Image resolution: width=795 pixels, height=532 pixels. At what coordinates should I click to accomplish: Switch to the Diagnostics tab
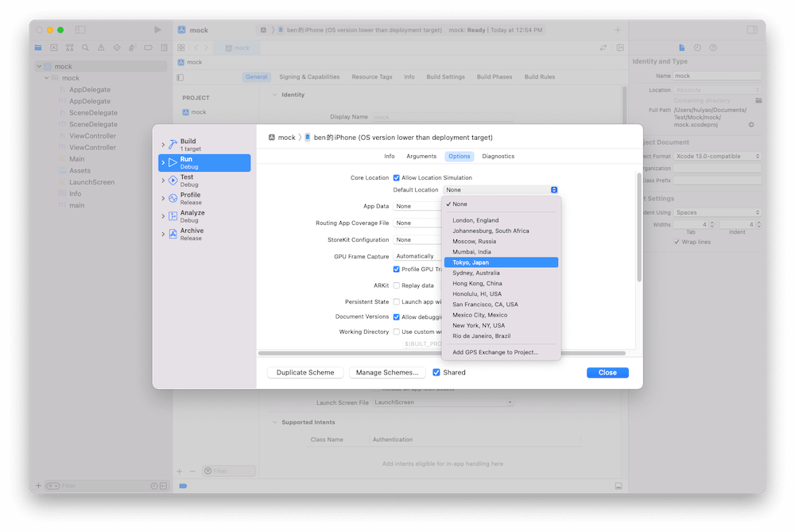click(x=498, y=156)
